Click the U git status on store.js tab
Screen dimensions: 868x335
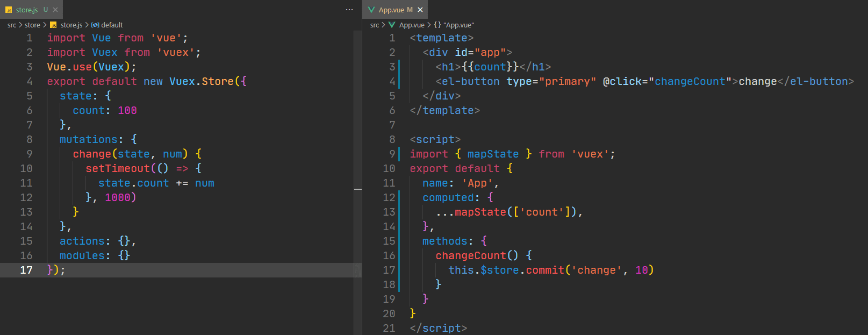pos(46,10)
